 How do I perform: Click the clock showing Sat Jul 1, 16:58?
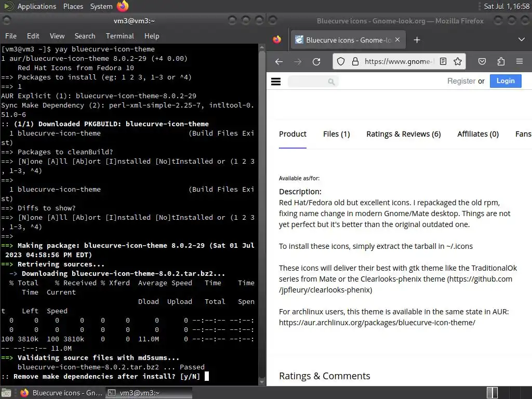(x=507, y=6)
